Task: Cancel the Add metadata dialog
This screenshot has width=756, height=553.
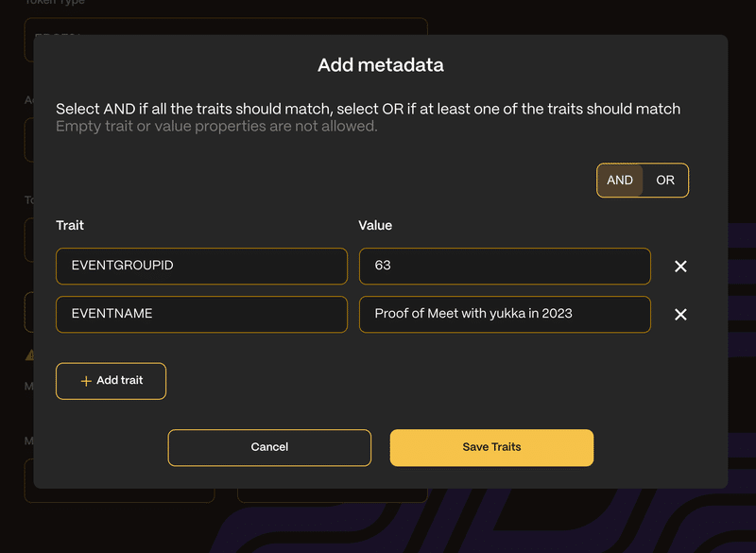Action: click(269, 447)
